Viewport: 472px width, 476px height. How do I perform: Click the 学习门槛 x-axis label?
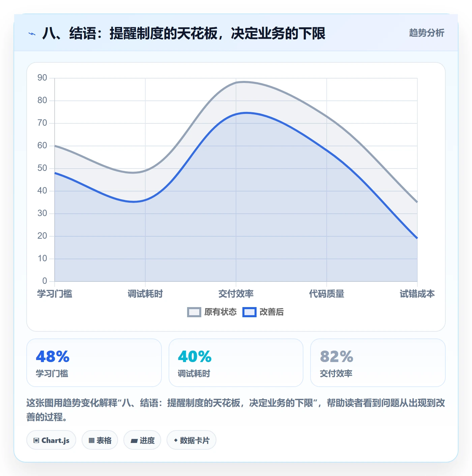point(55,294)
